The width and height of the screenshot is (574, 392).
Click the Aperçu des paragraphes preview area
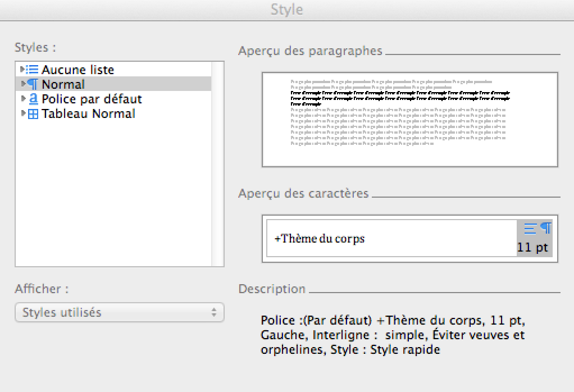point(410,118)
